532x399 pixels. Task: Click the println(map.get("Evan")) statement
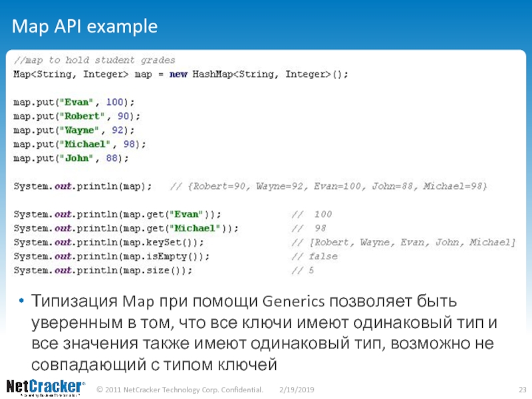(x=118, y=214)
